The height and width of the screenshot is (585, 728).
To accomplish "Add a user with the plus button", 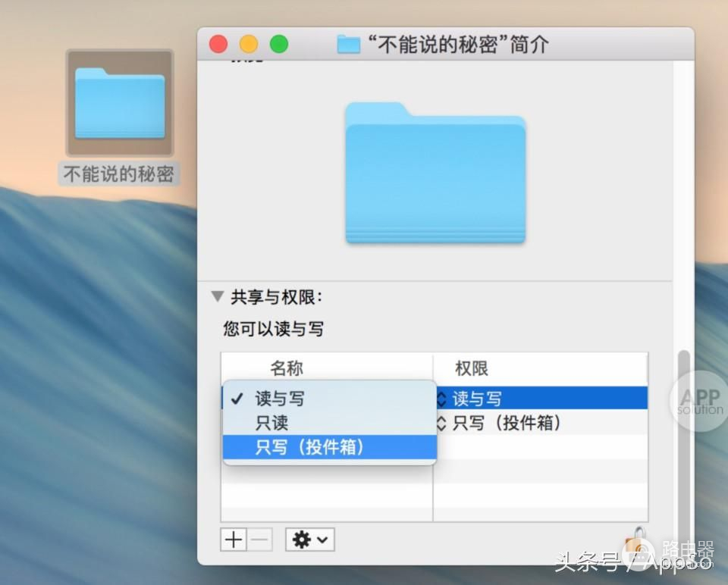I will click(233, 540).
